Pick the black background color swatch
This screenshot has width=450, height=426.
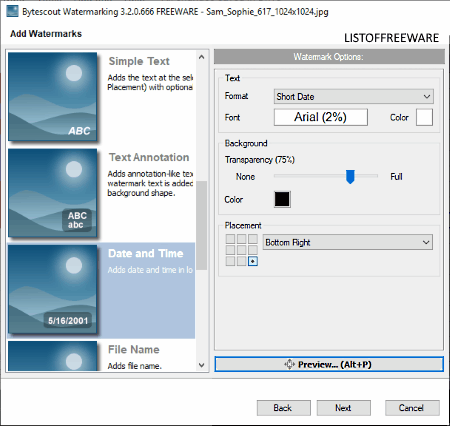(x=282, y=199)
